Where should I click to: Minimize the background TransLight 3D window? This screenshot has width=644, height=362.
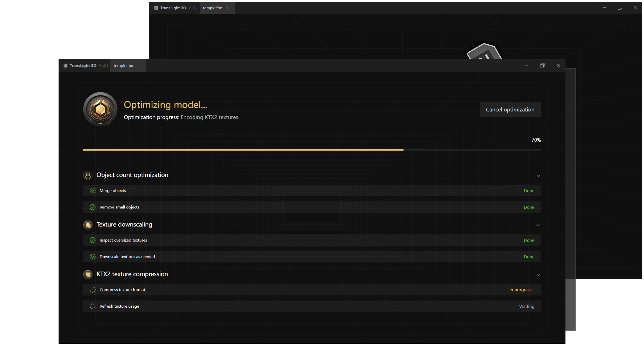coord(604,8)
